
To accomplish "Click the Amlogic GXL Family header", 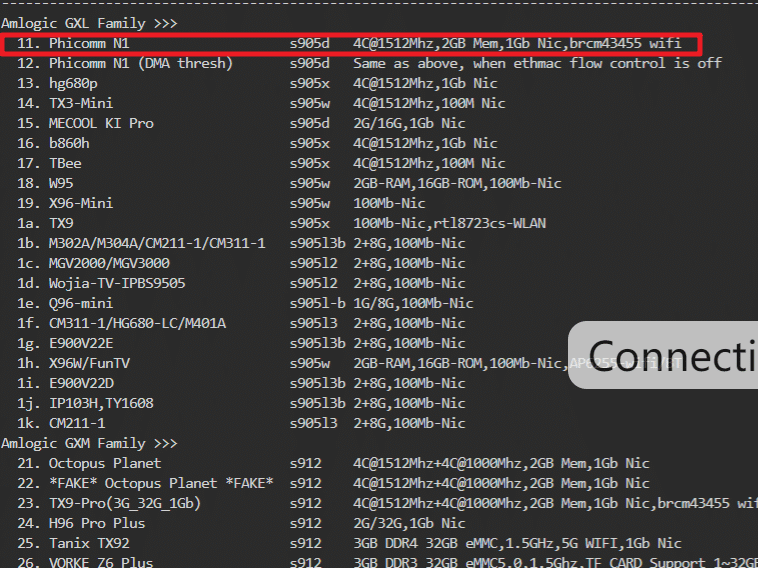I will click(x=89, y=23).
